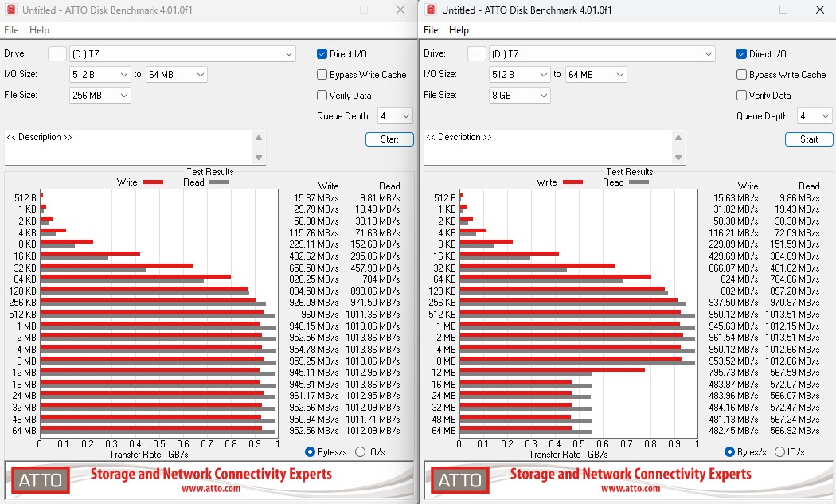Open 512 B I/O size dropdown, left window
The image size is (836, 504).
(x=100, y=75)
